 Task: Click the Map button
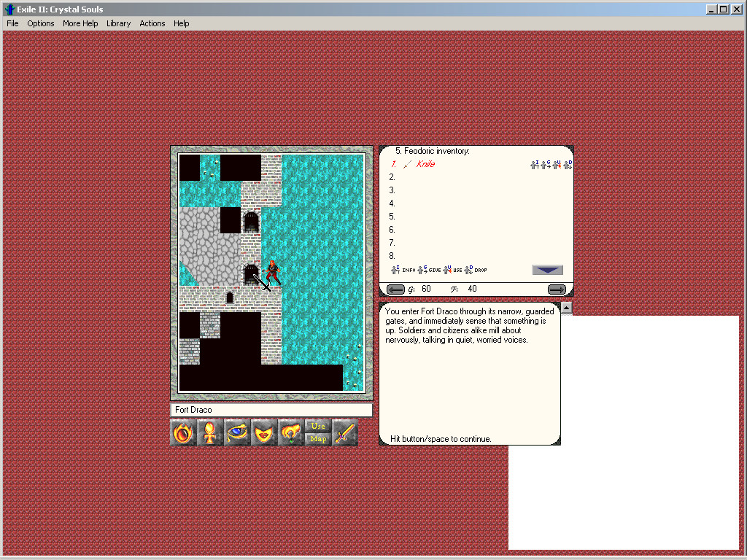coord(318,439)
